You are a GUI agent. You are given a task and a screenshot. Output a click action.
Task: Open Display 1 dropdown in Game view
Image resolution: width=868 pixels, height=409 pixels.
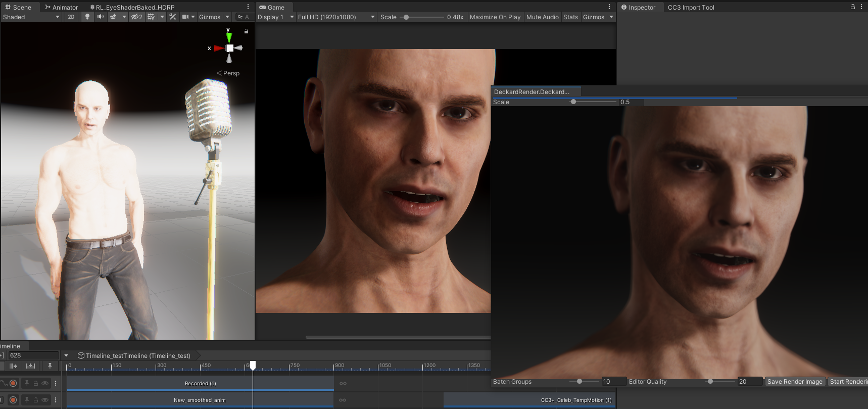(x=275, y=17)
